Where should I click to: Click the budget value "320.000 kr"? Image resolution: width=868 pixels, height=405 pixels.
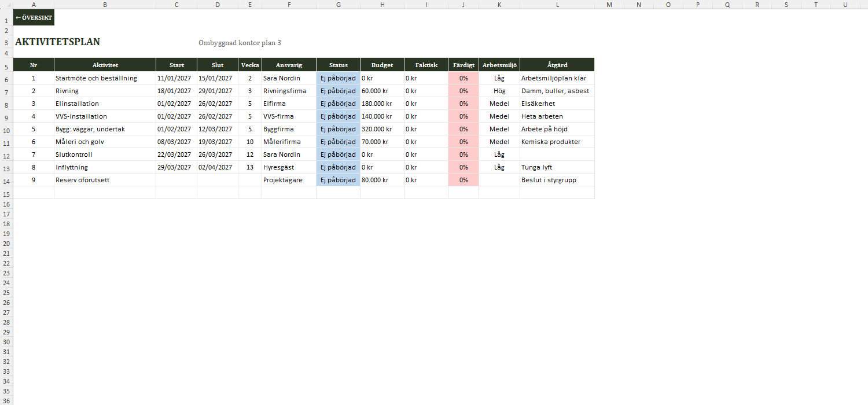[x=382, y=129]
